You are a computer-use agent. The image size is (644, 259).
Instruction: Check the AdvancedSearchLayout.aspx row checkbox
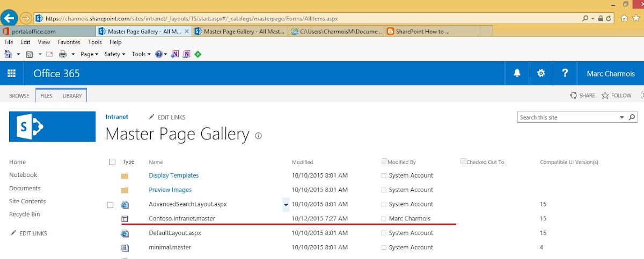coord(110,205)
